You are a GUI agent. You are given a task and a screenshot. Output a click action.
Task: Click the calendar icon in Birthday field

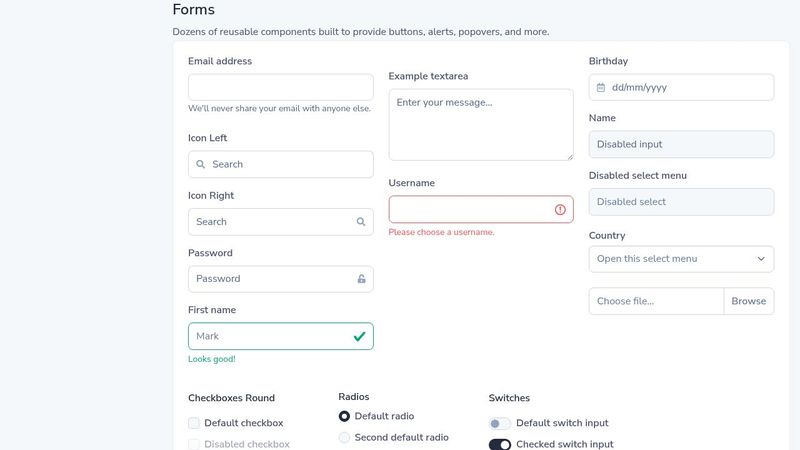601,88
